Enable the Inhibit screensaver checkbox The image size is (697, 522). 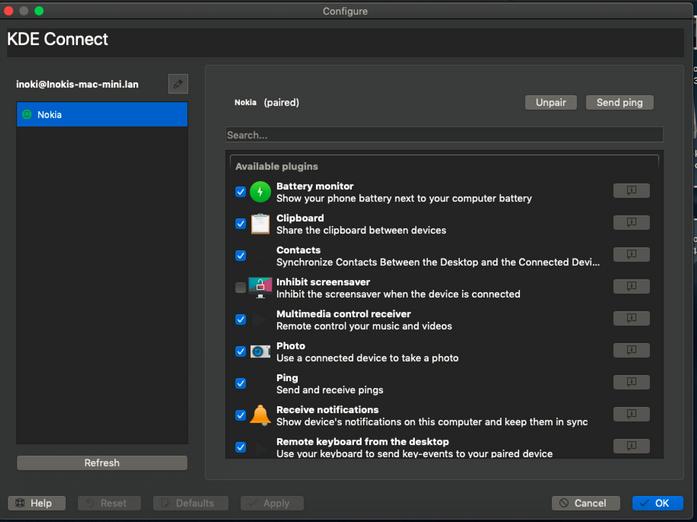240,288
